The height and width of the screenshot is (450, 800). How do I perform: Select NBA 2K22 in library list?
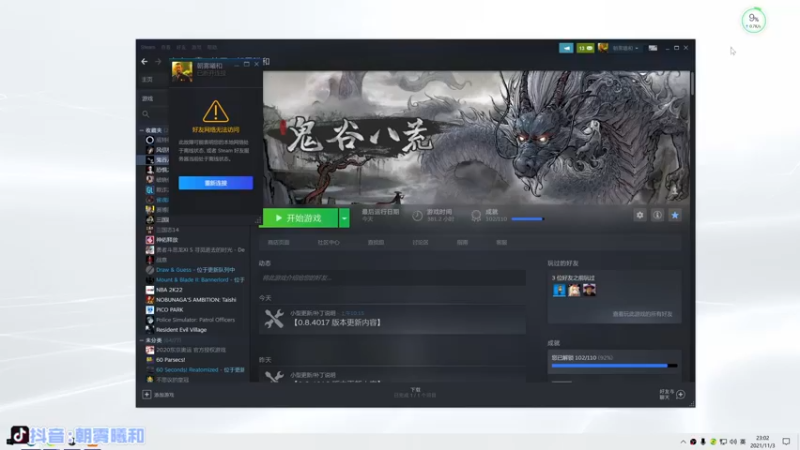coord(169,289)
